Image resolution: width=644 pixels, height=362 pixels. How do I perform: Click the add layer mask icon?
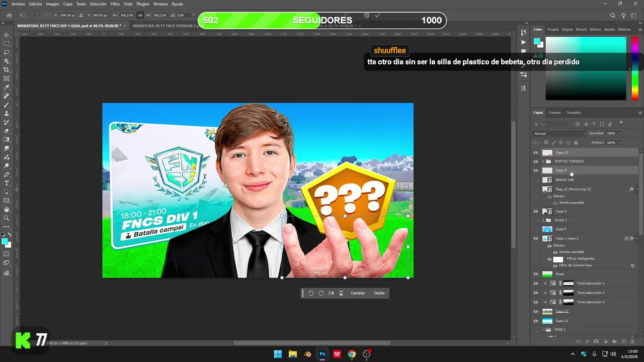click(x=596, y=341)
